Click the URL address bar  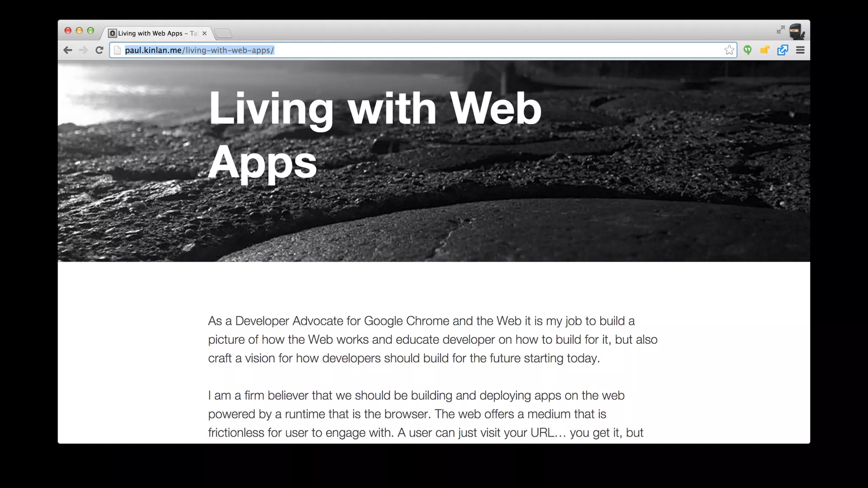coord(424,50)
